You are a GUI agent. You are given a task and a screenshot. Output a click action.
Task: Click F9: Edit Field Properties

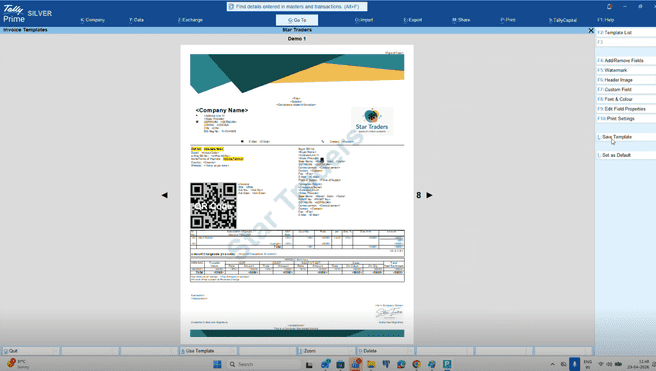click(626, 109)
